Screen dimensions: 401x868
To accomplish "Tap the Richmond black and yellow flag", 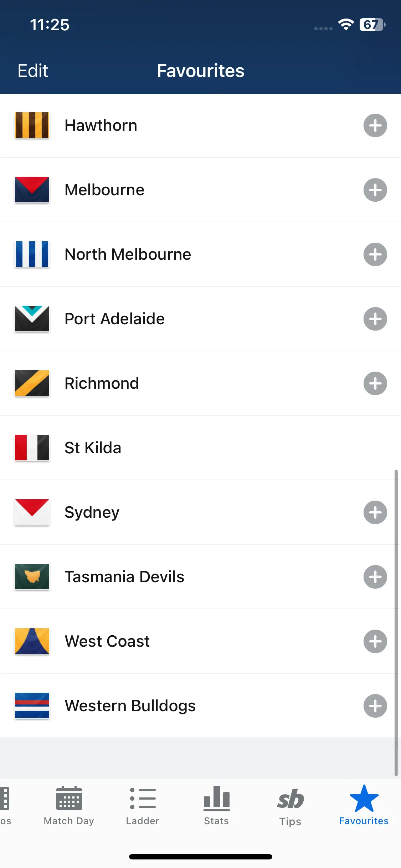I will tap(32, 383).
